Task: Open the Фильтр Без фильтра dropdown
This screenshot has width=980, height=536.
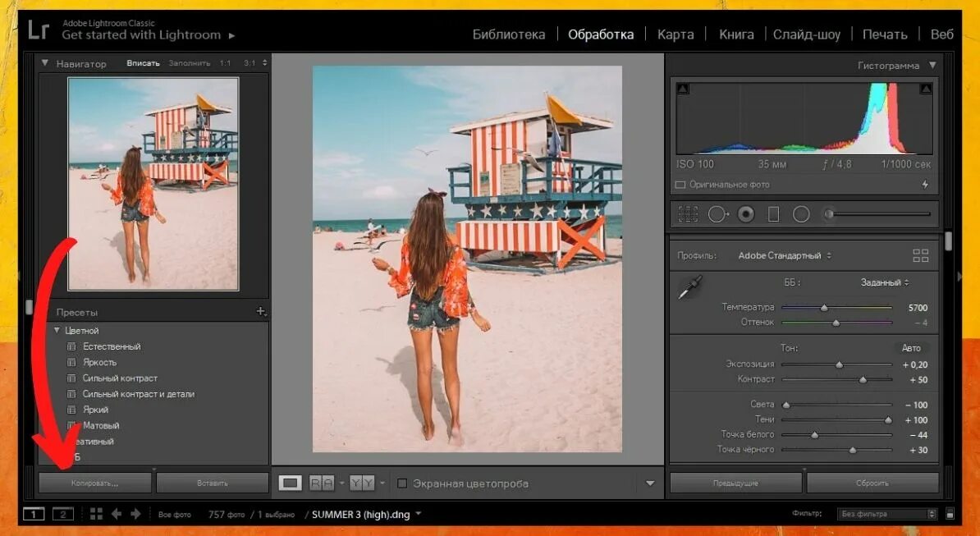Action: pyautogui.click(x=886, y=514)
